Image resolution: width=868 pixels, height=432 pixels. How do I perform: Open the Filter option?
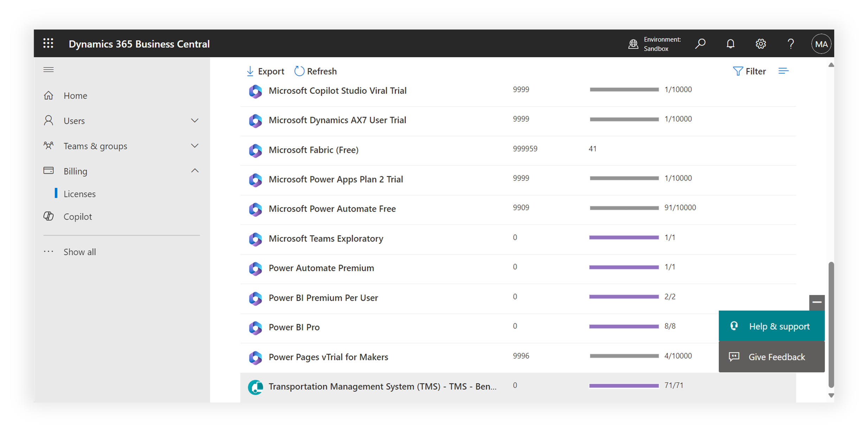(749, 71)
